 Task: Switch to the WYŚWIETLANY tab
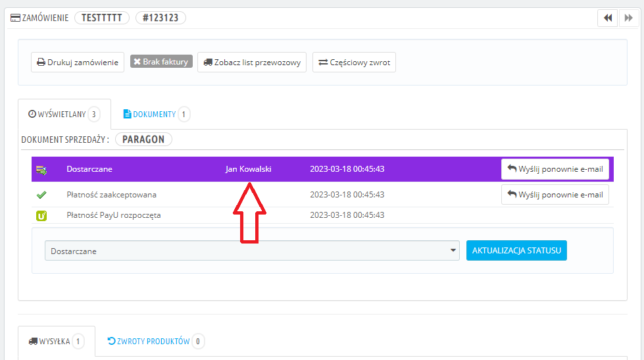[x=64, y=115]
